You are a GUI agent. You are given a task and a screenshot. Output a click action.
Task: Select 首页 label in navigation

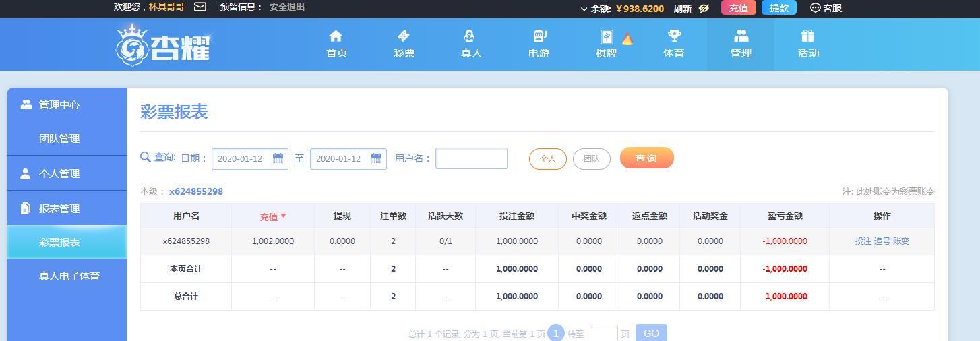click(x=336, y=53)
